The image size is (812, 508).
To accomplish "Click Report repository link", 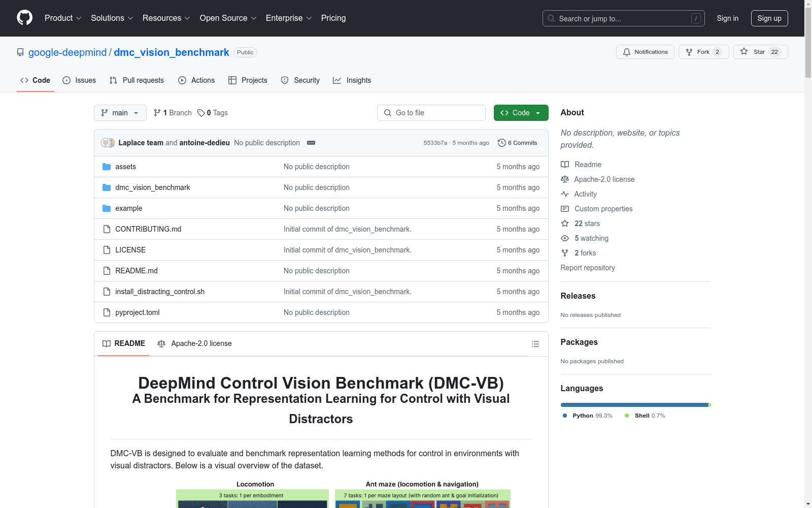I will click(x=588, y=268).
